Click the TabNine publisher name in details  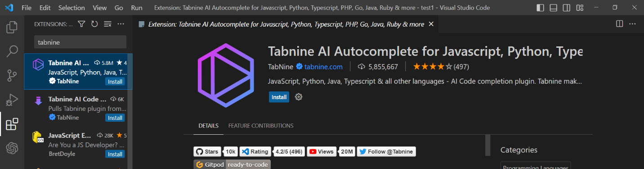[281, 67]
